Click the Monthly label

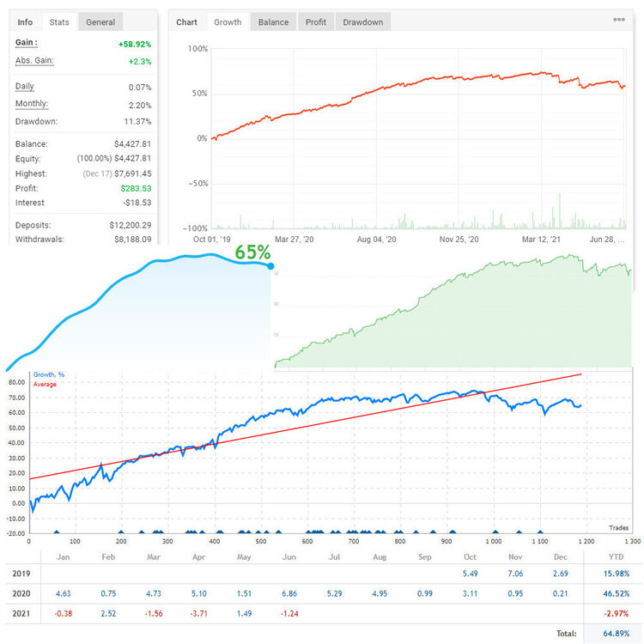pyautogui.click(x=32, y=104)
